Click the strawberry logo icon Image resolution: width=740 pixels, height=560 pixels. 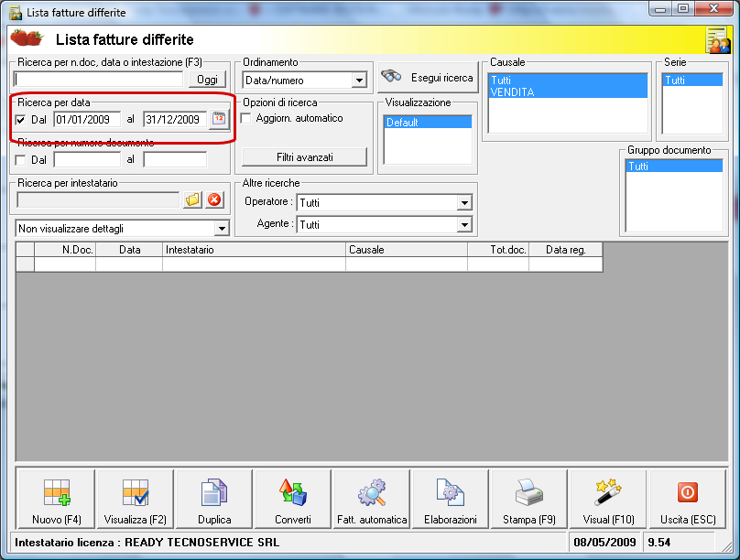click(27, 38)
